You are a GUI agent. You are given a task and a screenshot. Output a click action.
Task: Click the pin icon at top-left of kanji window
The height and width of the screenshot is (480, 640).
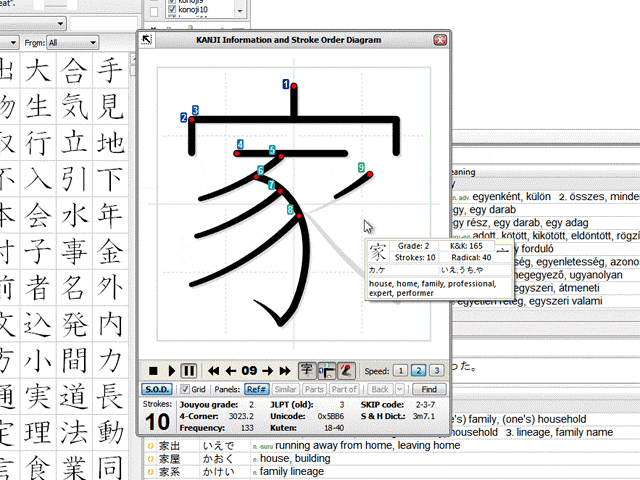(147, 40)
